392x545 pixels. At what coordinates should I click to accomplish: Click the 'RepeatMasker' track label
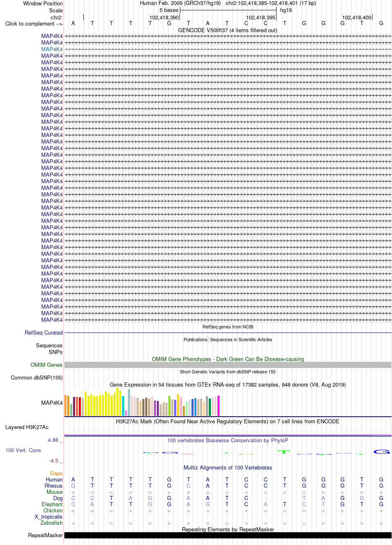click(x=45, y=536)
